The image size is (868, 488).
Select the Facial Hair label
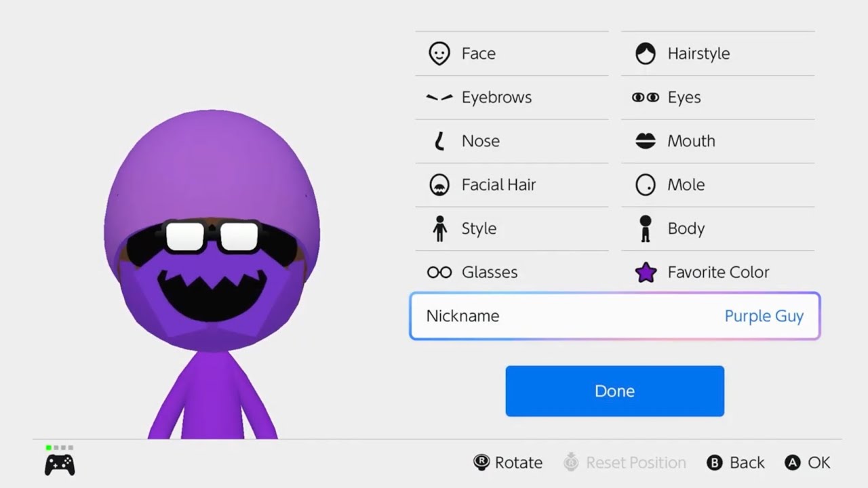point(498,185)
